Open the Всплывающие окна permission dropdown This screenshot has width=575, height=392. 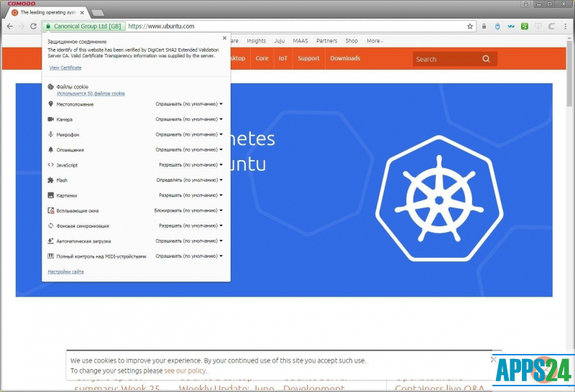(x=188, y=210)
